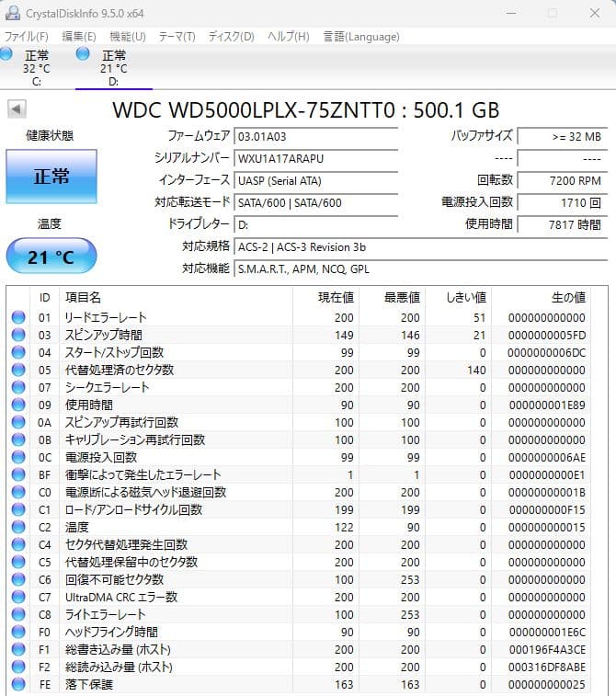Click the status icon for スピンアップ再試行回数 row
The height and width of the screenshot is (696, 616).
pos(18,422)
